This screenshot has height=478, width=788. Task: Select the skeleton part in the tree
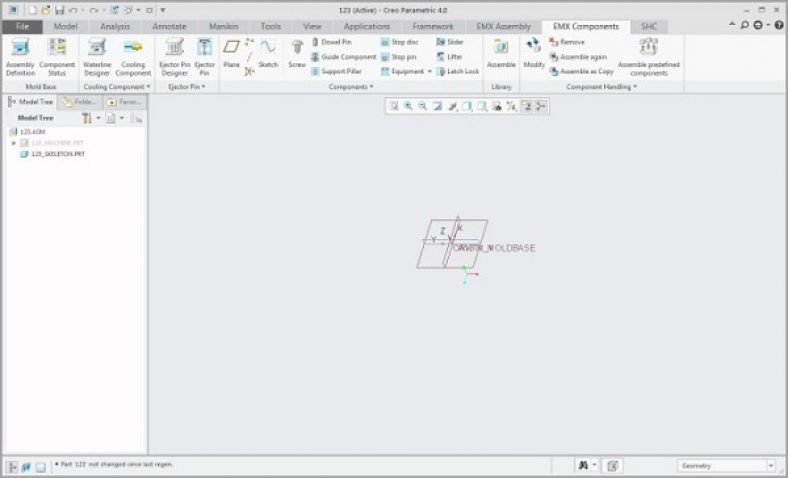(52, 154)
